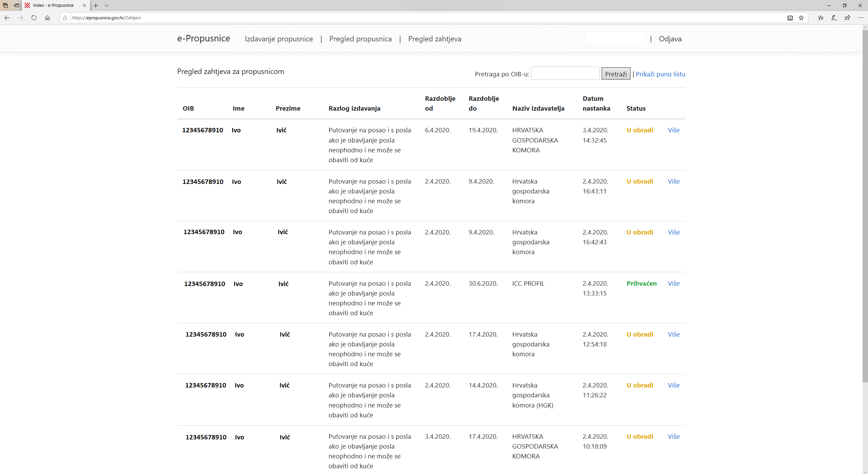Share this page via share icon
This screenshot has height=474, width=868.
tap(847, 18)
